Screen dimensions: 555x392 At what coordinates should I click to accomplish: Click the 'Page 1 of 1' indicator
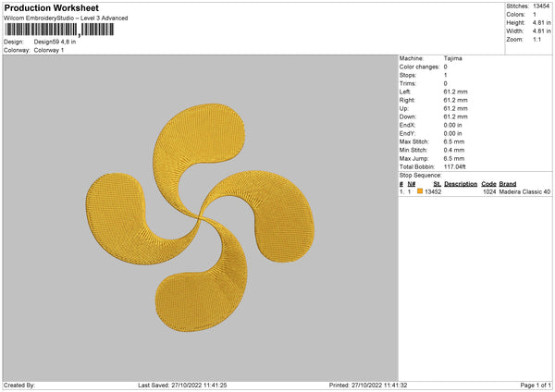[536, 386]
